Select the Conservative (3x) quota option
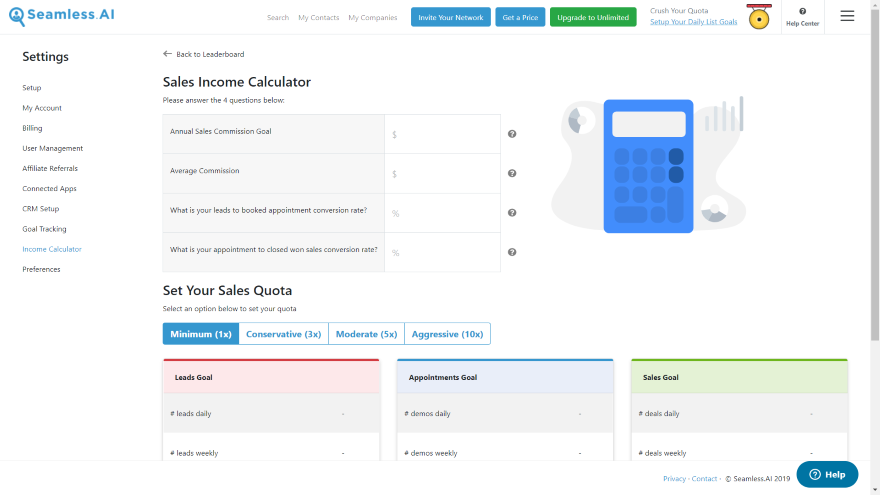 (284, 334)
